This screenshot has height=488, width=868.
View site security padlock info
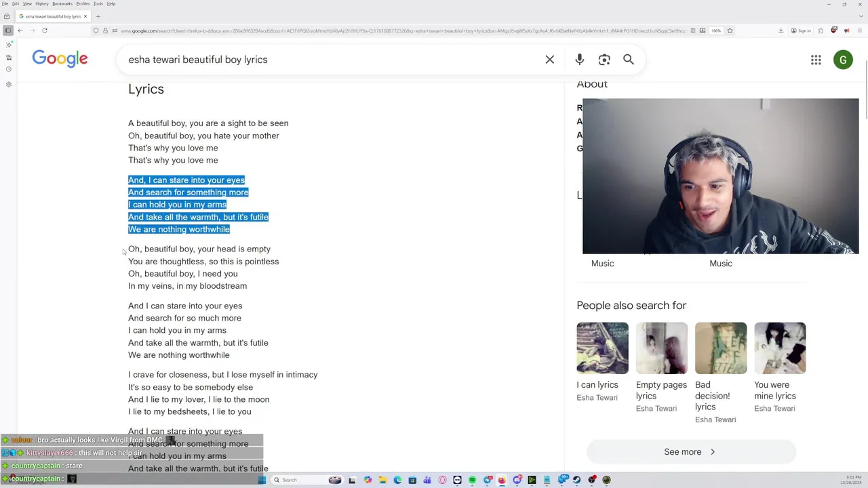tap(105, 30)
